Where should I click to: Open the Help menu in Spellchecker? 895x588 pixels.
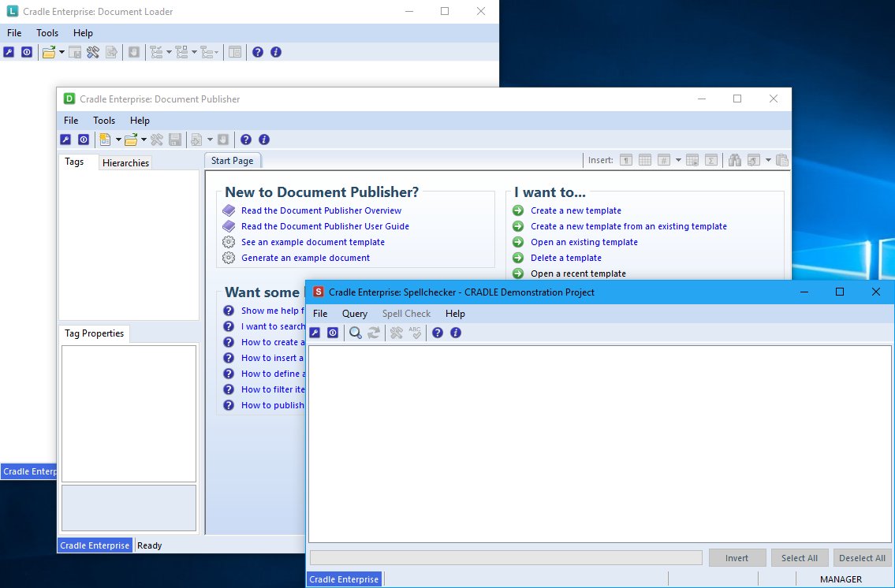point(455,314)
